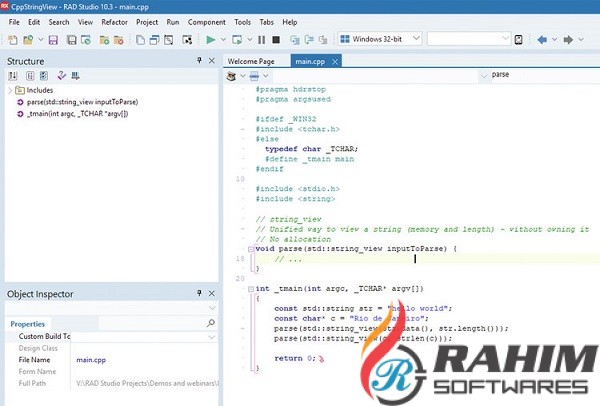Click the View Form icon in toolbar
This screenshot has height=406, width=600.
(154, 40)
